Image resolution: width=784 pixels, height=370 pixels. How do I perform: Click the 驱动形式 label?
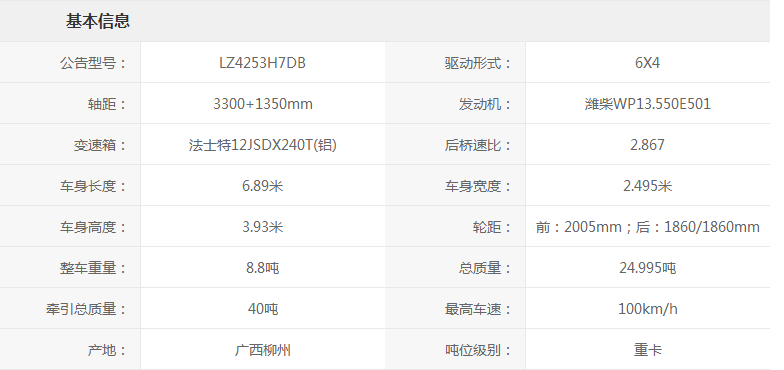478,63
